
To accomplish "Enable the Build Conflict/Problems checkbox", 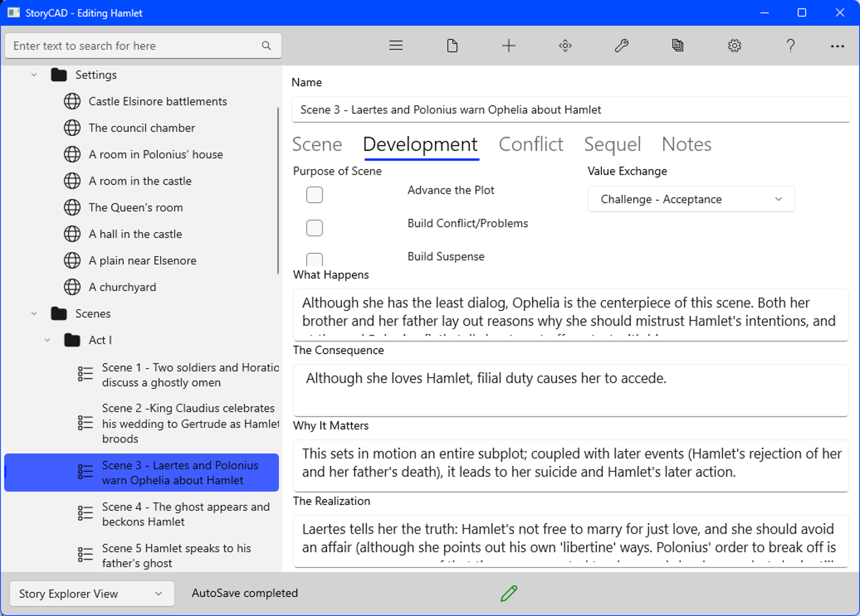I will (314, 228).
